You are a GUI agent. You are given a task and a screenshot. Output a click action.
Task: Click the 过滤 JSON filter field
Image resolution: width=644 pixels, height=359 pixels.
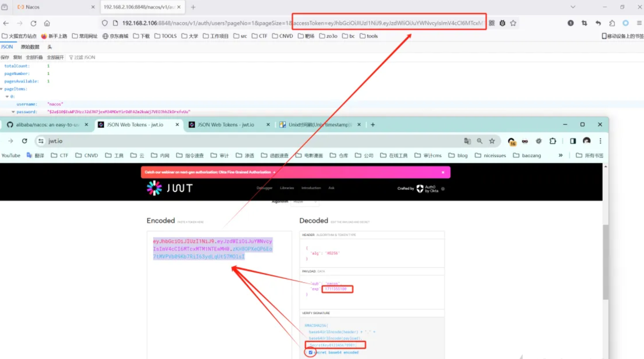point(82,57)
